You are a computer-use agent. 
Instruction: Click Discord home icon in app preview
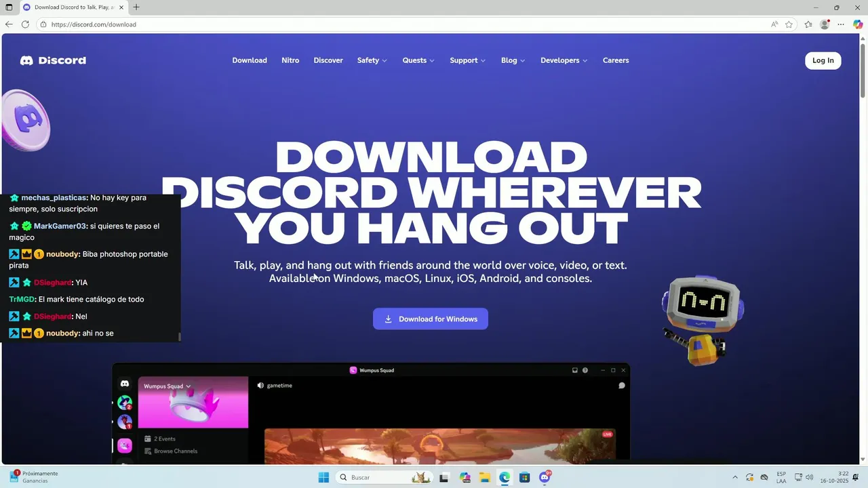click(x=125, y=384)
